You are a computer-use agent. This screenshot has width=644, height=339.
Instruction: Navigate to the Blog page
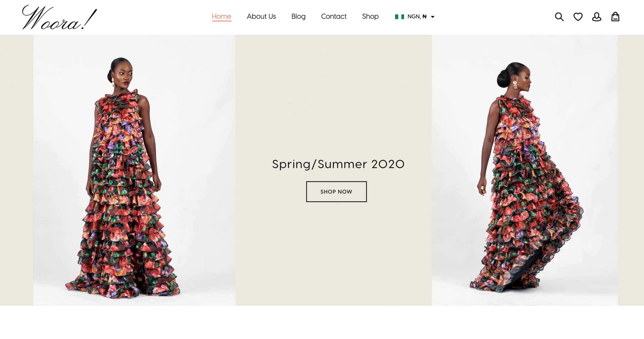[x=298, y=16]
